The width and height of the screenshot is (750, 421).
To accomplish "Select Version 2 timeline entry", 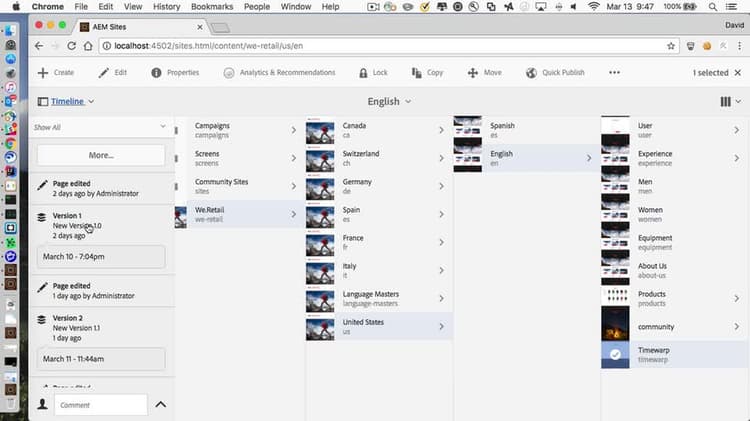I will click(101, 328).
